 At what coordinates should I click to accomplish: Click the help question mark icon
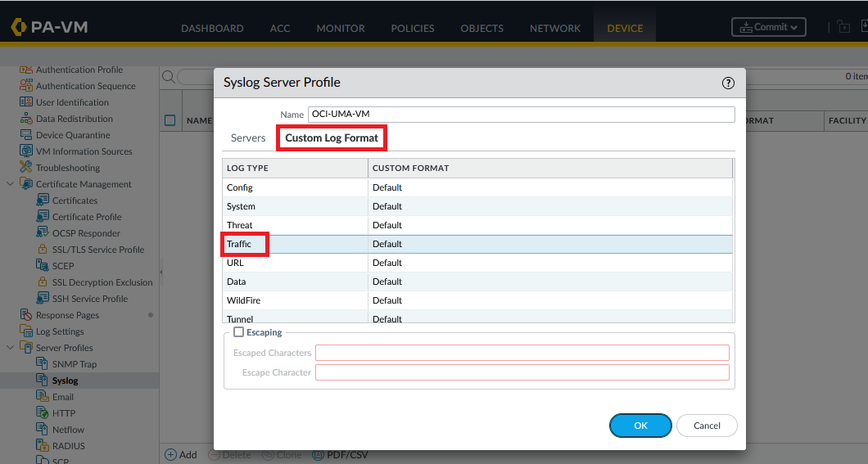click(x=728, y=83)
